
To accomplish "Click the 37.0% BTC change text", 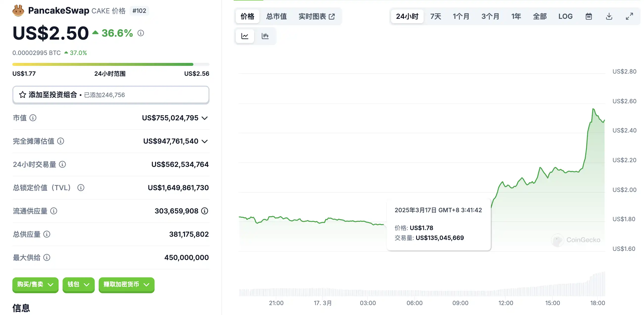I will [x=78, y=53].
